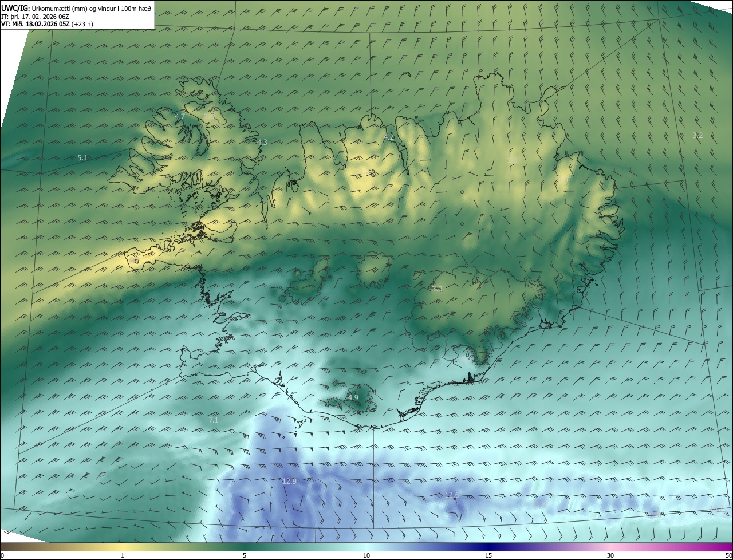The image size is (733, 560).
Task: Click the 5 tick on the color scale
Action: (x=245, y=555)
